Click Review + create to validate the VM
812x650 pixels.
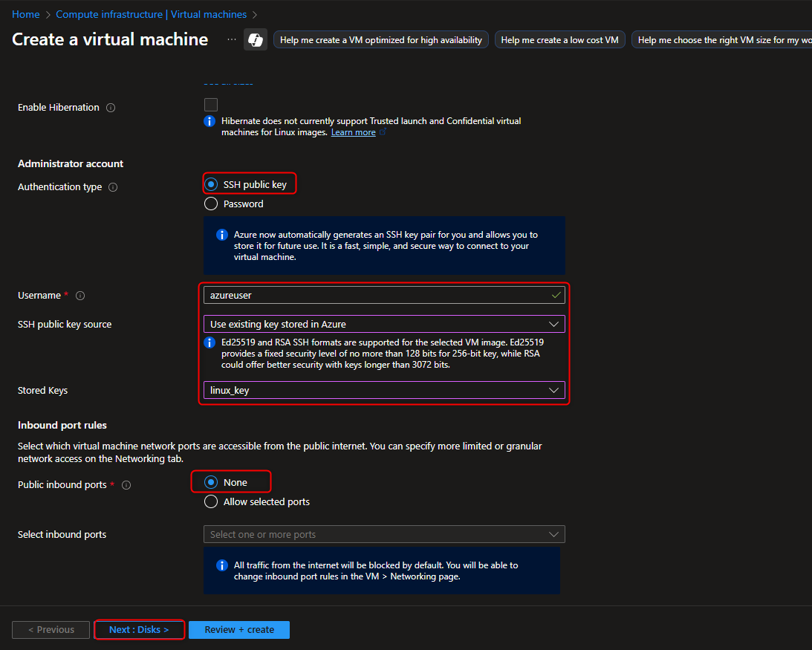(x=238, y=629)
